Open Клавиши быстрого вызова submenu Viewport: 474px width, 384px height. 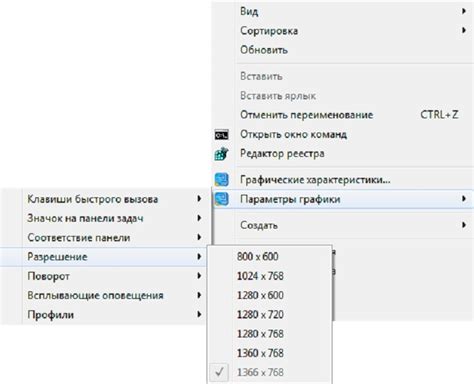pos(106,199)
